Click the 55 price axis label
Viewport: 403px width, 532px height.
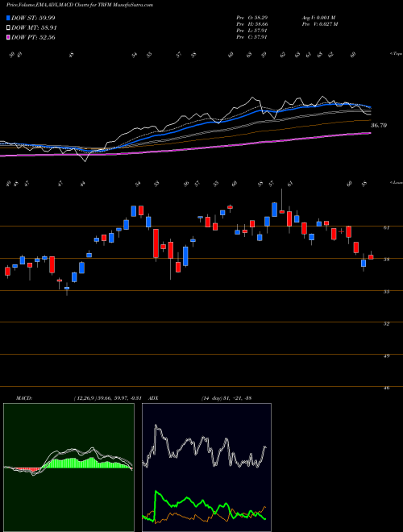coord(386,292)
